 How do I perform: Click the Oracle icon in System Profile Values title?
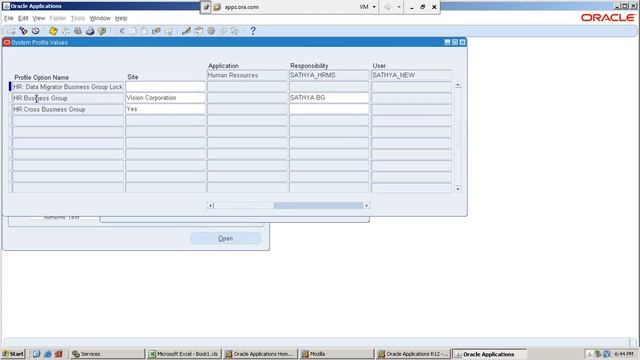(x=7, y=42)
